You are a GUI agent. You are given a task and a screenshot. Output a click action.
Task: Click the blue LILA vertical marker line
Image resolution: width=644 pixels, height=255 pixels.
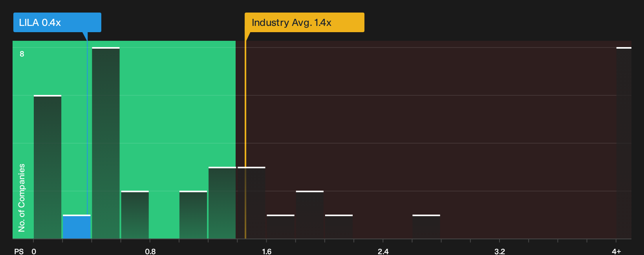[87, 127]
